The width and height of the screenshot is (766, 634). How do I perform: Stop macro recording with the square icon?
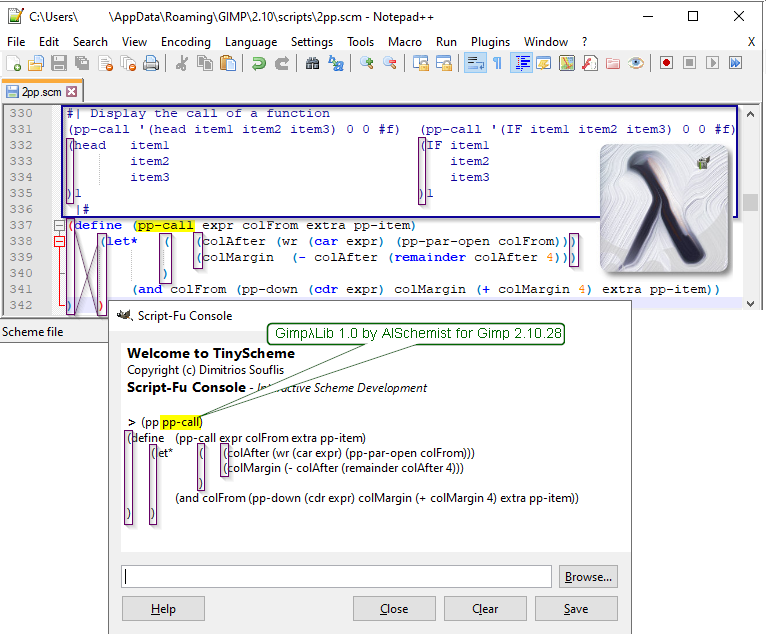click(689, 63)
